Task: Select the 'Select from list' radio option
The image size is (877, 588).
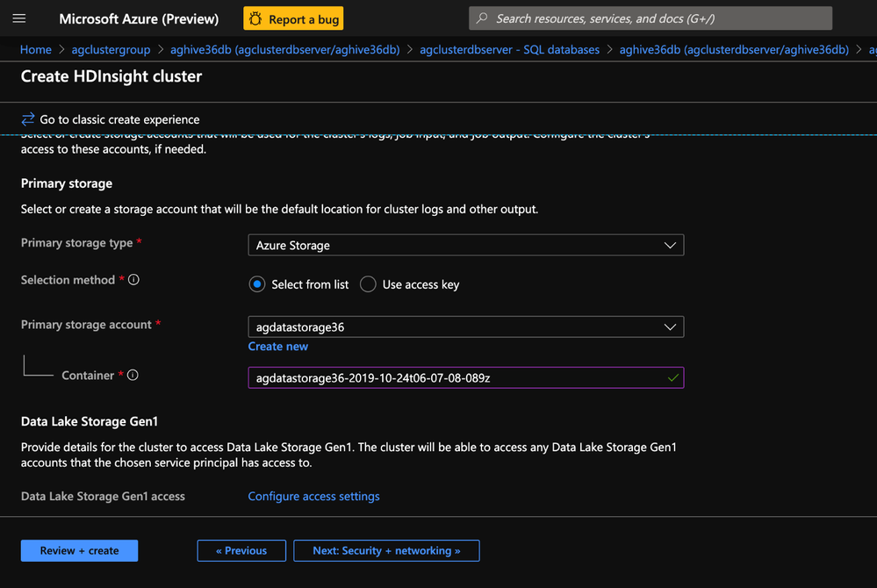Action: tap(256, 284)
